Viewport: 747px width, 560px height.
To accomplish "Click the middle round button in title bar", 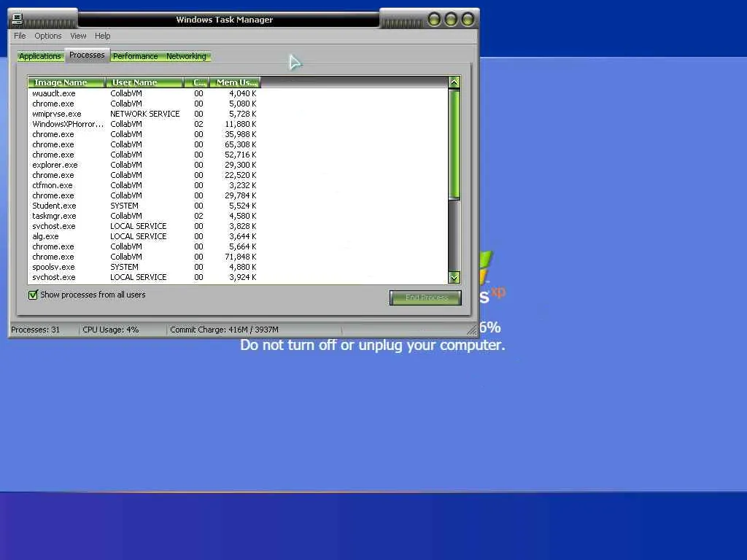I will (x=451, y=20).
